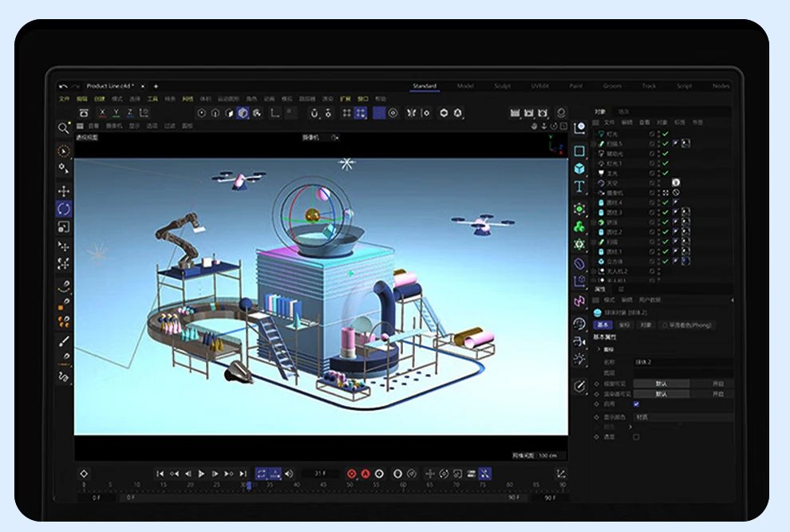The image size is (790, 532).
Task: Open the 渲染器可见 dropdown set to 默认
Action: (x=661, y=394)
